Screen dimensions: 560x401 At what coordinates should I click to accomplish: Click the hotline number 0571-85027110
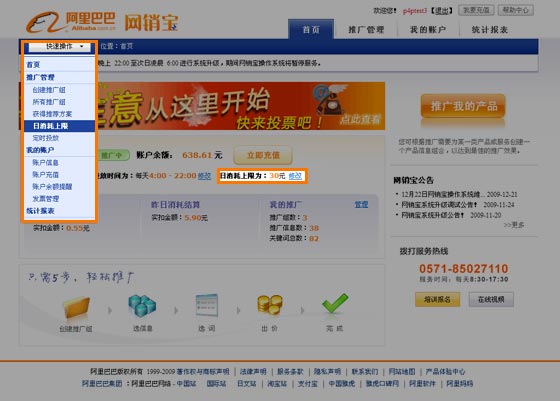pos(464,269)
